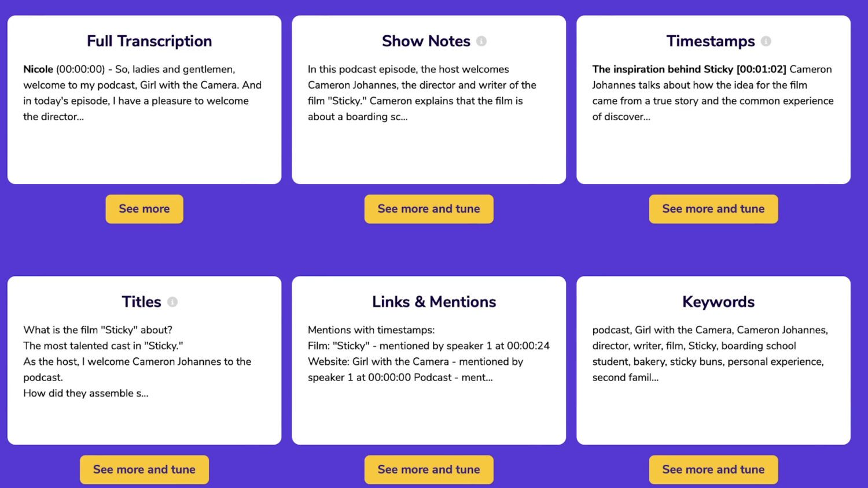
Task: Click 'What is the film Sticky about?' title
Action: pos(98,330)
